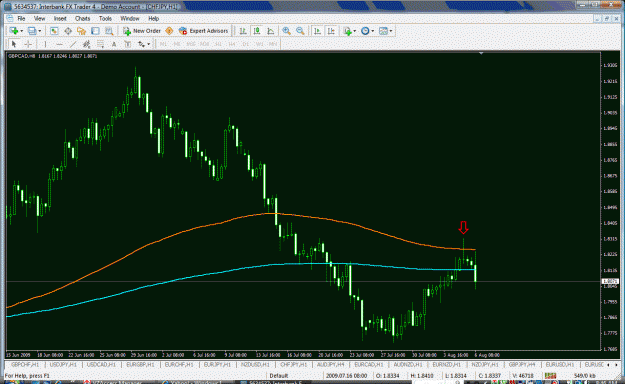Screen dimensions: 625x384
Task: Open the Terminal panel
Action: (95, 31)
